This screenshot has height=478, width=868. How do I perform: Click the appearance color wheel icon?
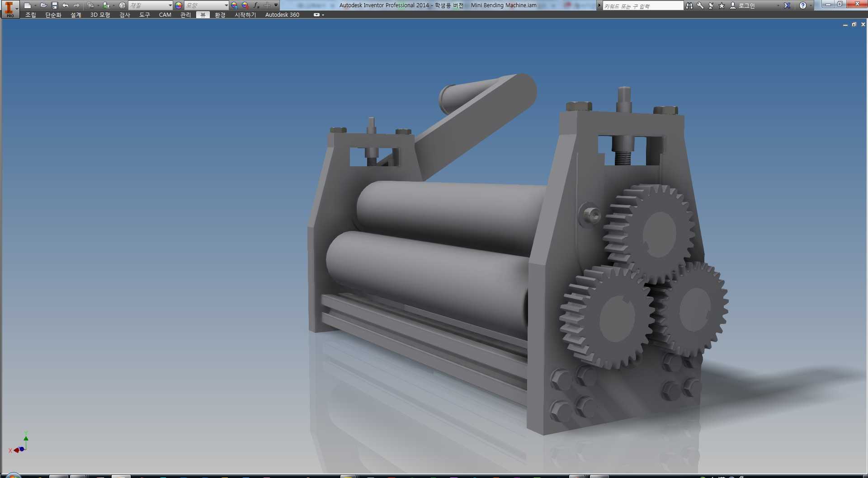click(x=179, y=5)
